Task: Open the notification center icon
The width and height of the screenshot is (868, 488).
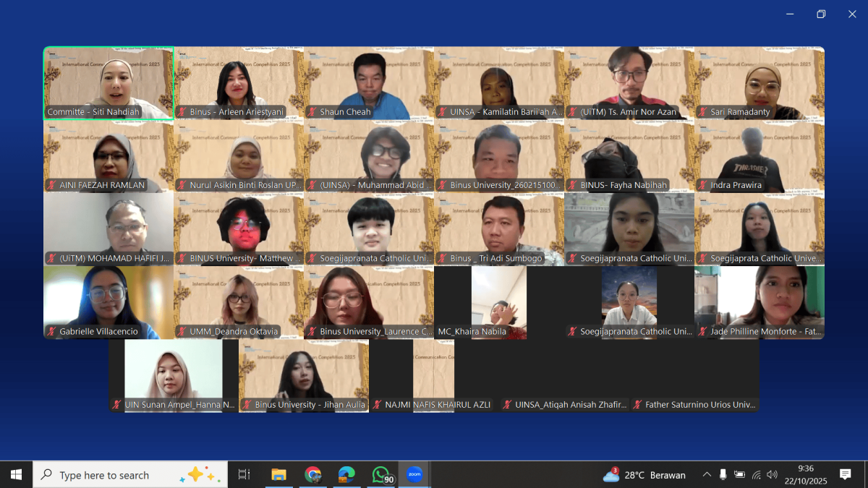Action: click(845, 475)
